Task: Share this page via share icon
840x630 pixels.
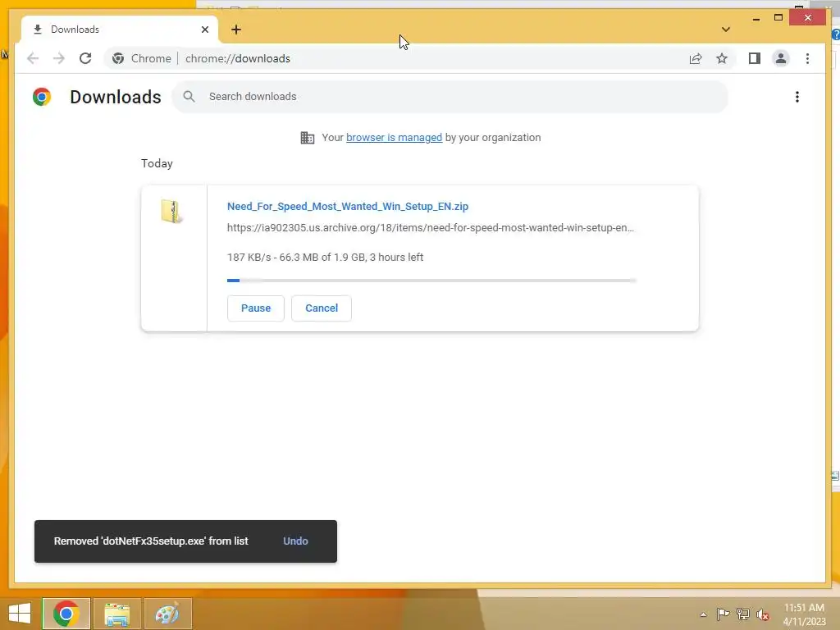Action: pos(696,58)
